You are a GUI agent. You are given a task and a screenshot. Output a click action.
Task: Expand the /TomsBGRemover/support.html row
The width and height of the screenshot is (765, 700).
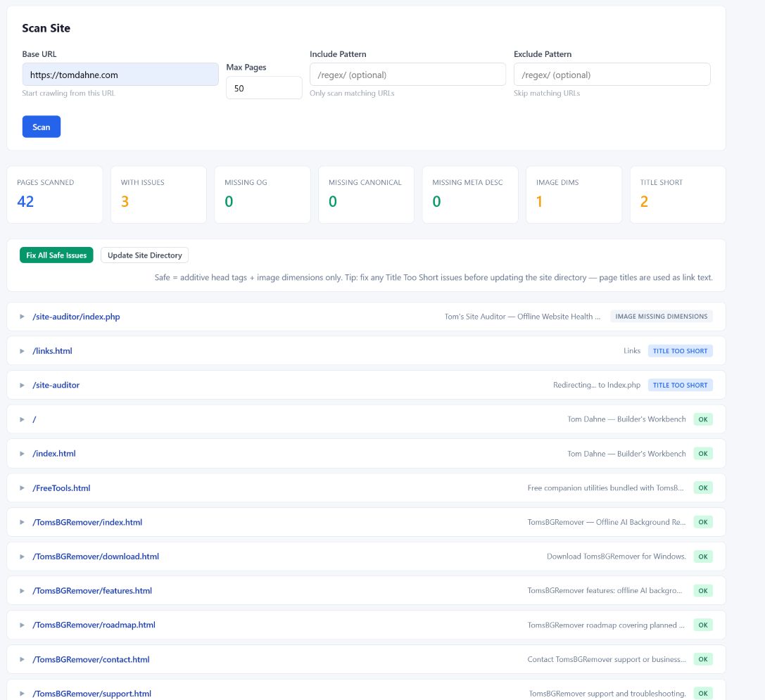point(22,694)
